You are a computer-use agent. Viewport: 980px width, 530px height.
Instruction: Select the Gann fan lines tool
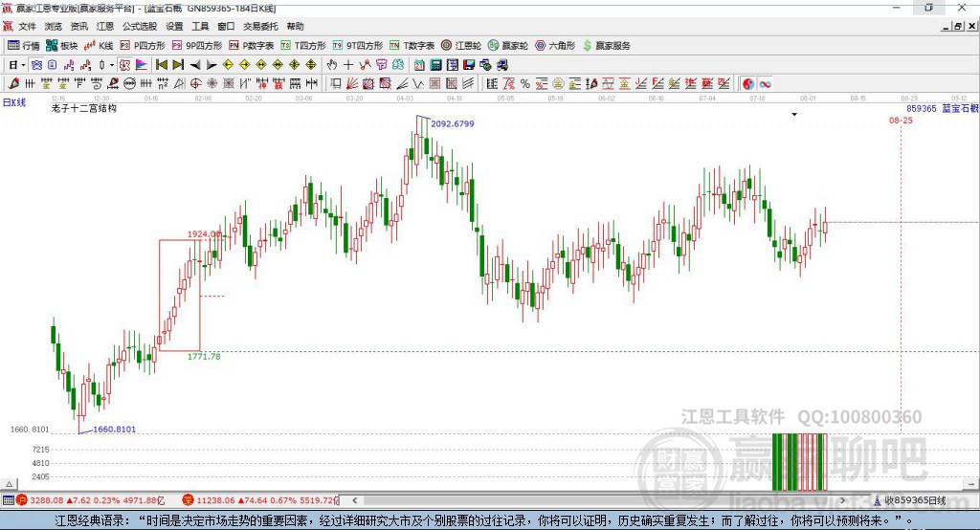(352, 84)
